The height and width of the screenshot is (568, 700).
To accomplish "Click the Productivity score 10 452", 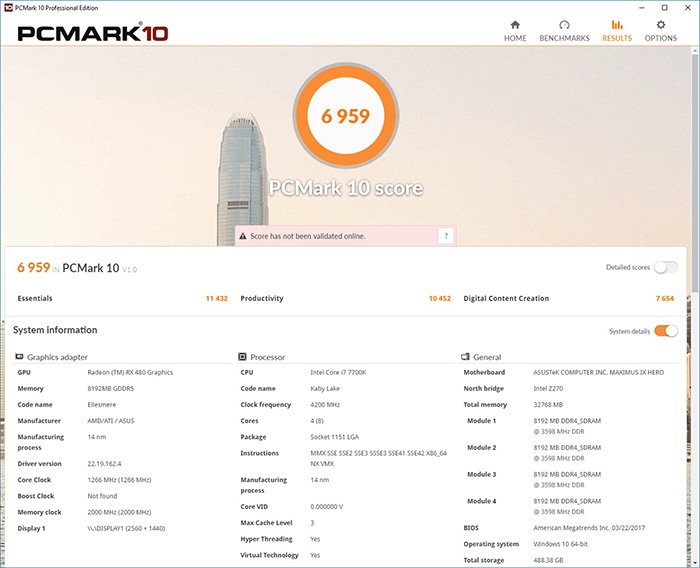I will 440,298.
